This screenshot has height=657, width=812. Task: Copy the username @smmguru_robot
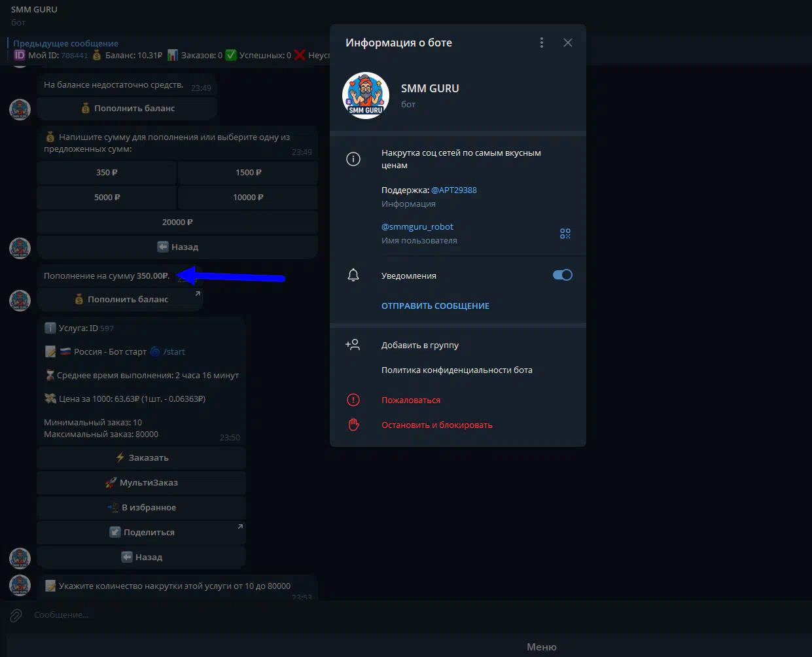click(417, 226)
